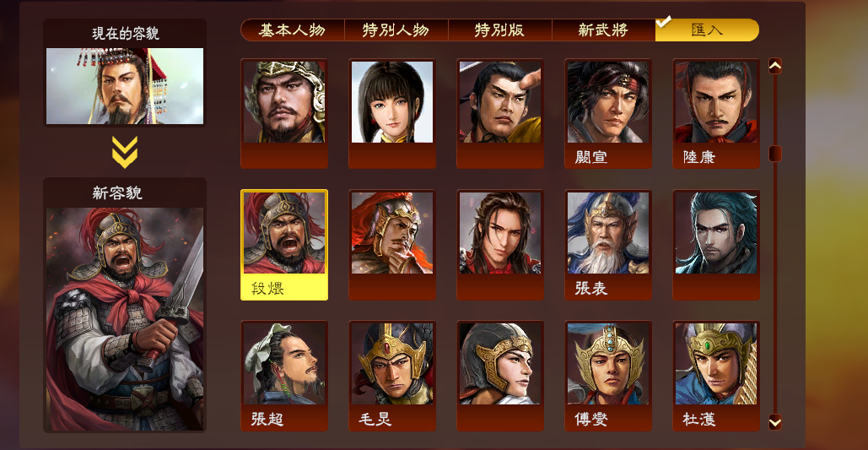Select the 張超 portrait card
Image resolution: width=868 pixels, height=450 pixels.
click(284, 376)
